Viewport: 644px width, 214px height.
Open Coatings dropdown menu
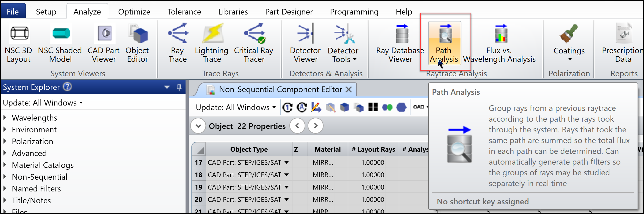(x=569, y=43)
